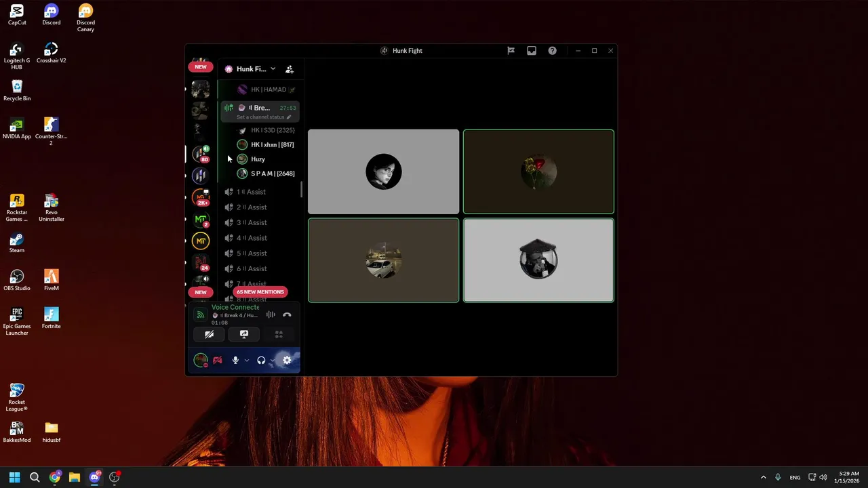The width and height of the screenshot is (868, 488).
Task: Join the 2 Assist voice channel
Action: click(x=260, y=207)
